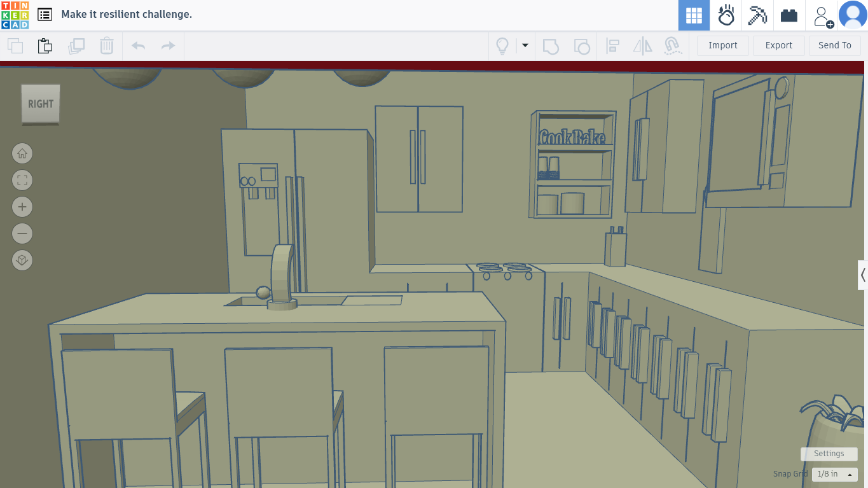Image resolution: width=868 pixels, height=488 pixels.
Task: Expand the collapsed shapes panel arrow
Action: pyautogui.click(x=863, y=275)
